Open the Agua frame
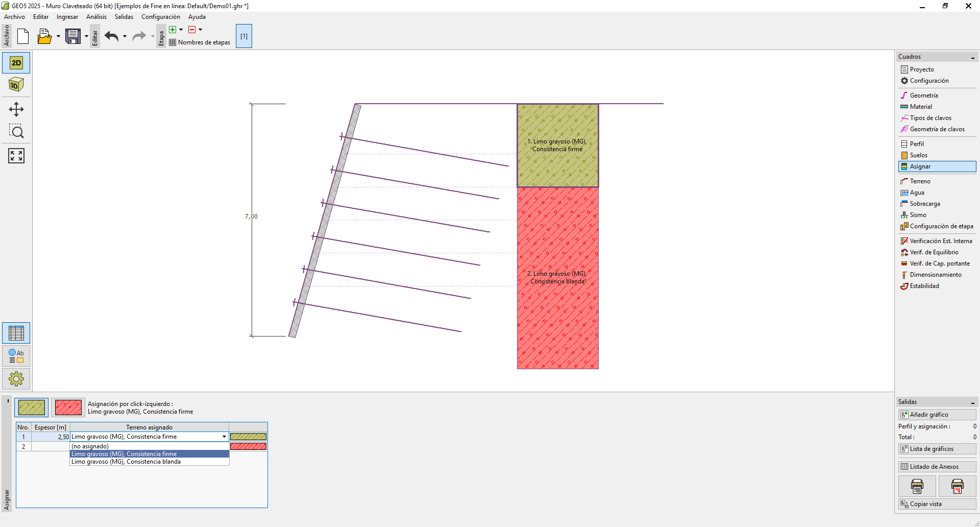Image resolution: width=980 pixels, height=527 pixels. (x=937, y=193)
